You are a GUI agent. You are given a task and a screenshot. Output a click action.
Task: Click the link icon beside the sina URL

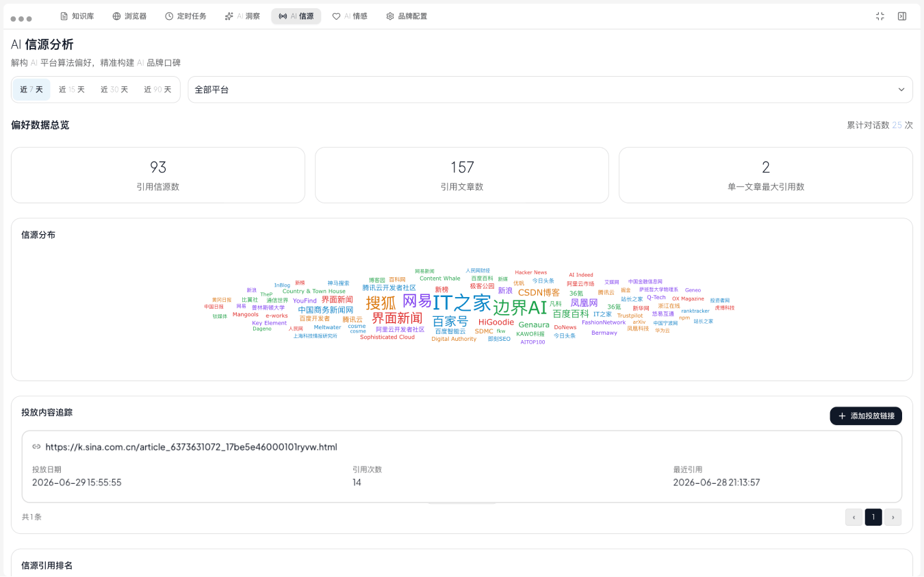[36, 447]
